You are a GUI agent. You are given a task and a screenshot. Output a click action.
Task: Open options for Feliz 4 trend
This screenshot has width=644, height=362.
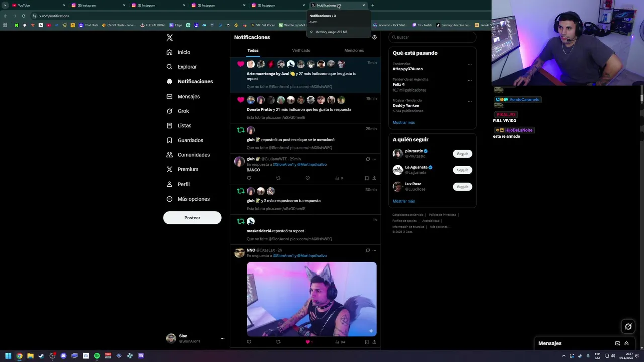tap(470, 80)
